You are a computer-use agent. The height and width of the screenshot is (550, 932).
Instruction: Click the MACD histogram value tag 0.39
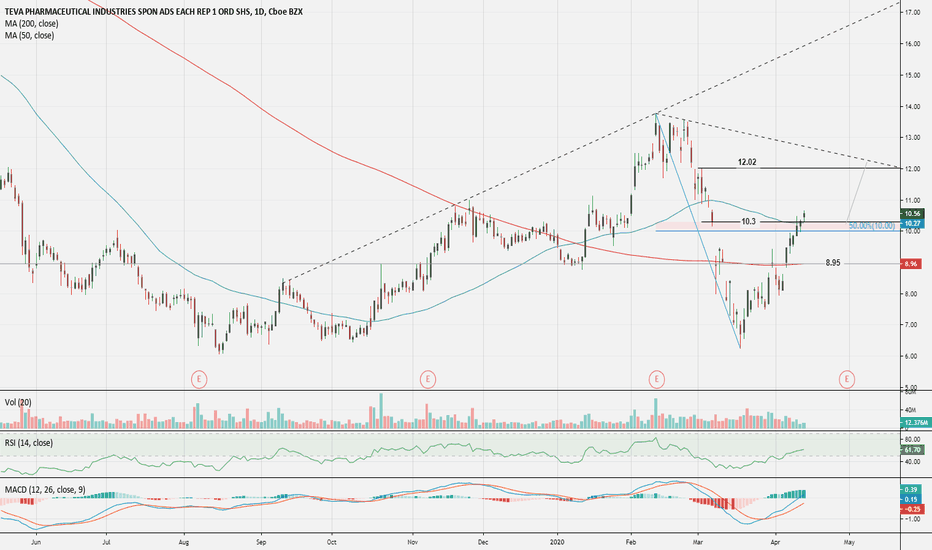pos(912,489)
